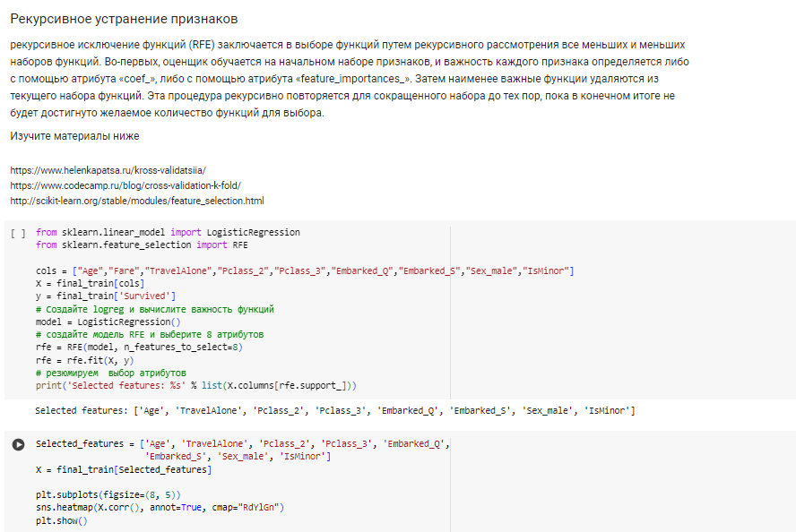796x532 pixels.
Task: Open the codecamp cross-validation-k-fold link
Action: (x=125, y=185)
